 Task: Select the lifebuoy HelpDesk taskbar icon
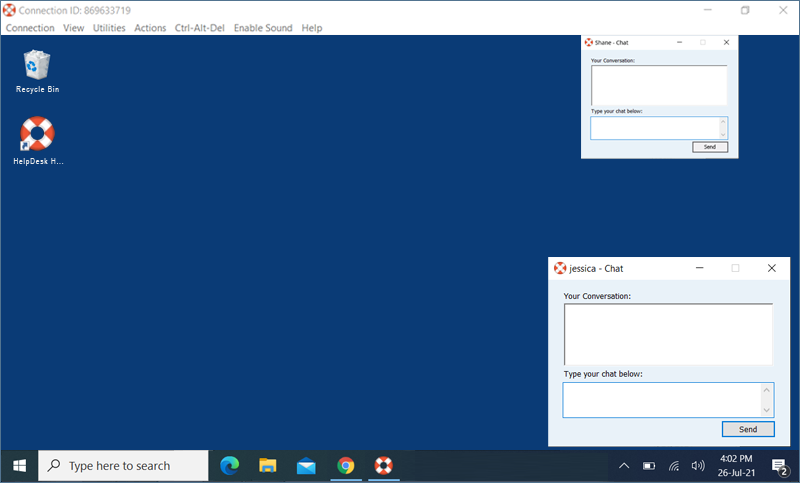[x=383, y=465]
